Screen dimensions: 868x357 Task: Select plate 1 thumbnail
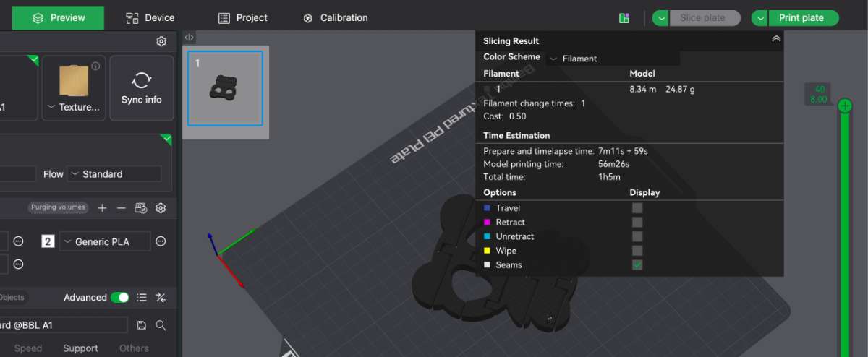pyautogui.click(x=225, y=88)
